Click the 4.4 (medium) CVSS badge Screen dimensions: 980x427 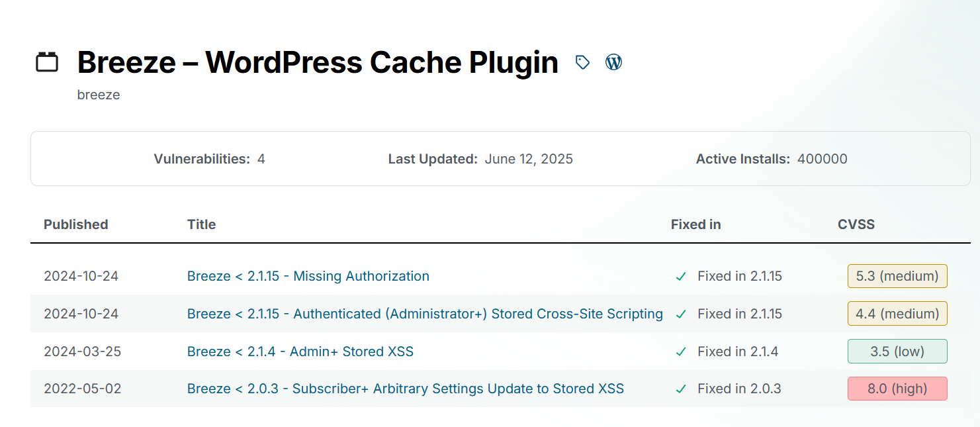point(897,314)
